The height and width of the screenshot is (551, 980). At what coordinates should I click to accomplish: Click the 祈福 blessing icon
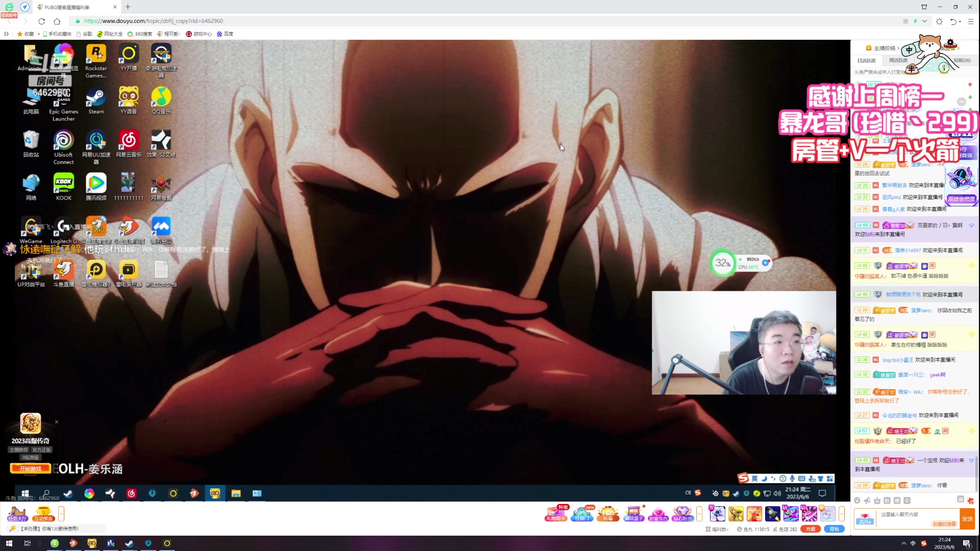pos(607,513)
